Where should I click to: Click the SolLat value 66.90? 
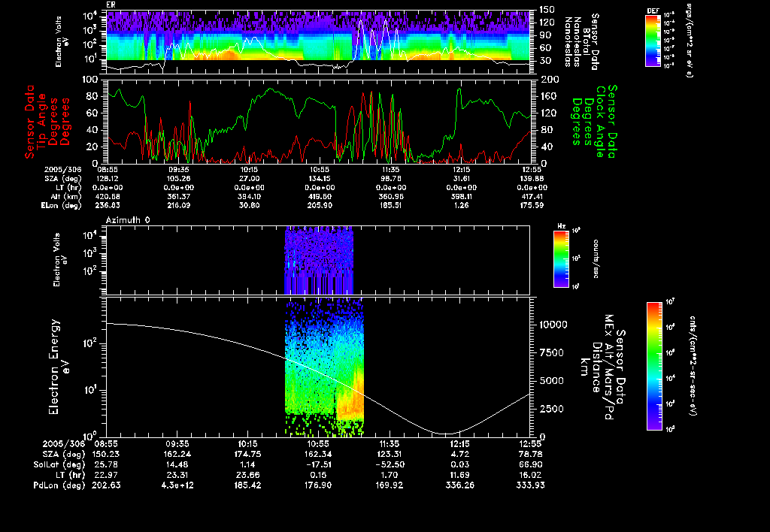[530, 464]
